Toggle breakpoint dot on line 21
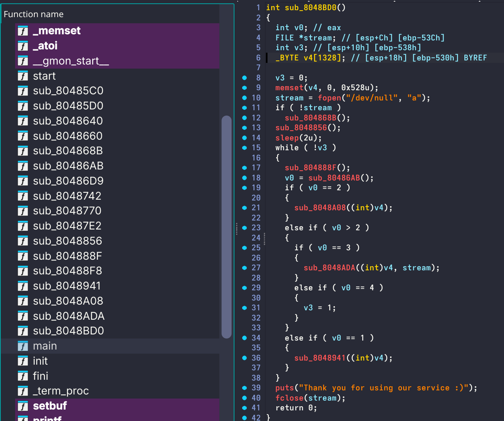The height and width of the screenshot is (421, 504). tap(244, 208)
